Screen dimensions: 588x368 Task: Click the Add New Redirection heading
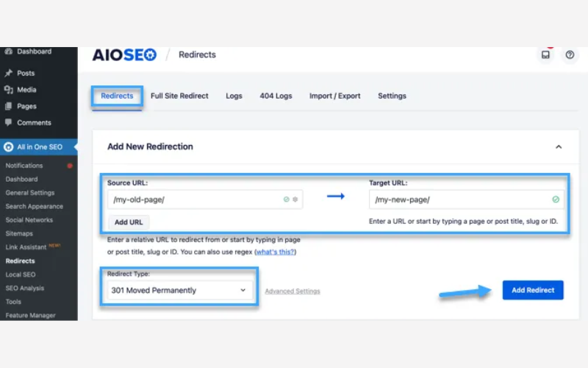tap(150, 146)
